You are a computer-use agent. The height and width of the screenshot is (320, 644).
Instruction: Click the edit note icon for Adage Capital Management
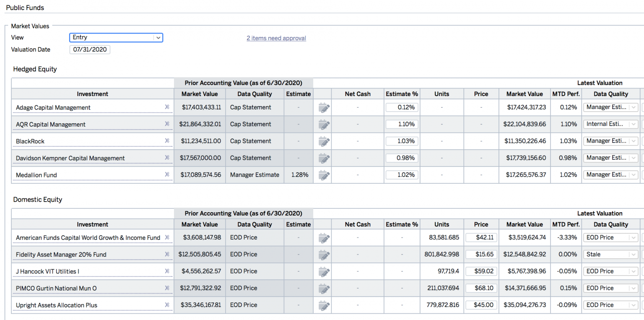[324, 108]
